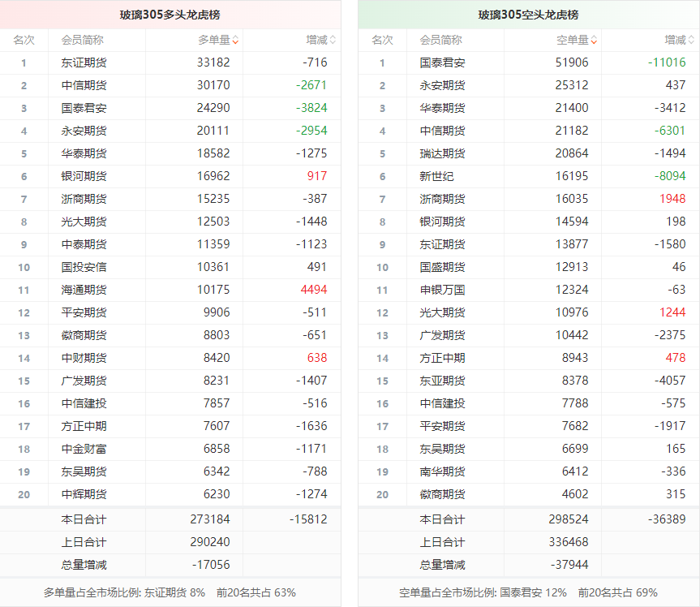Click 增减 sort icon in long positions table
This screenshot has width=700, height=607.
[333, 40]
